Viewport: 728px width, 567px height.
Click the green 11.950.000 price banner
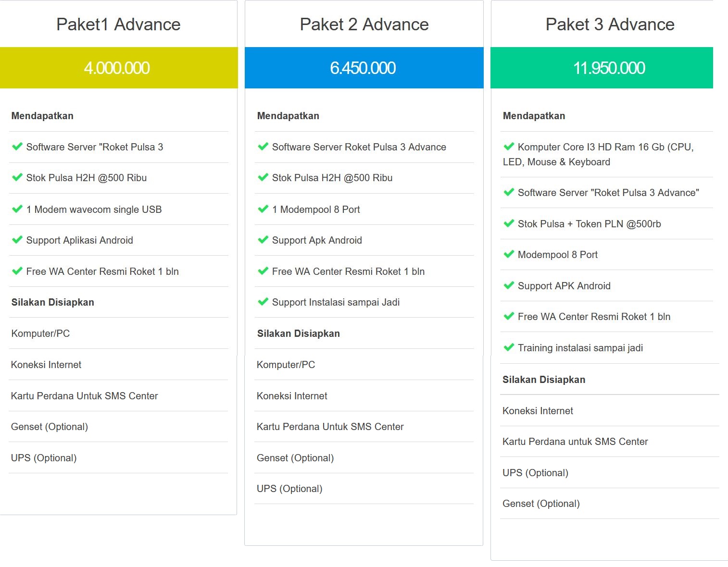pyautogui.click(x=602, y=68)
